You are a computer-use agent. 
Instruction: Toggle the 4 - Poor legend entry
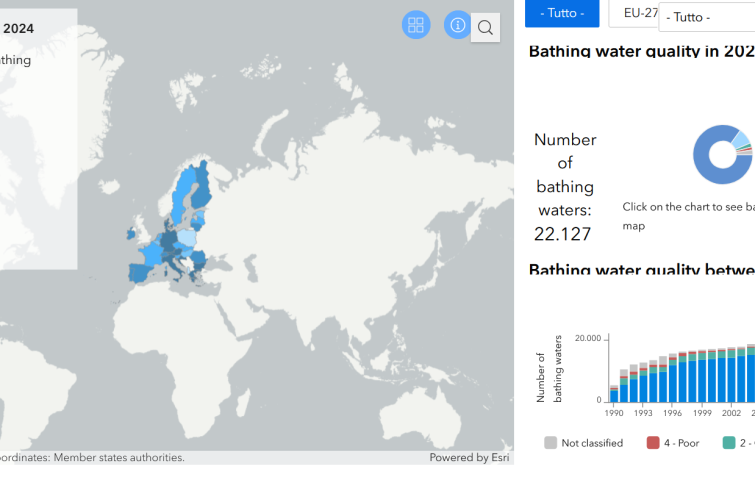coord(681,443)
